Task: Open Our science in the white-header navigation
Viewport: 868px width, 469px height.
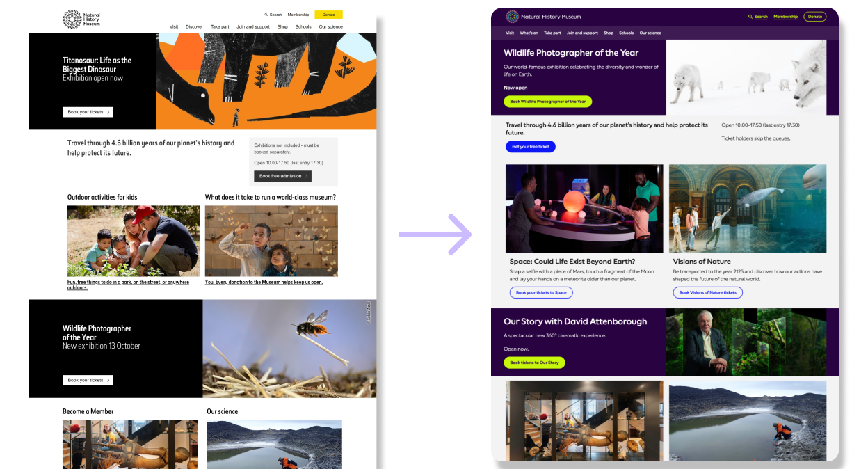Action: point(331,27)
